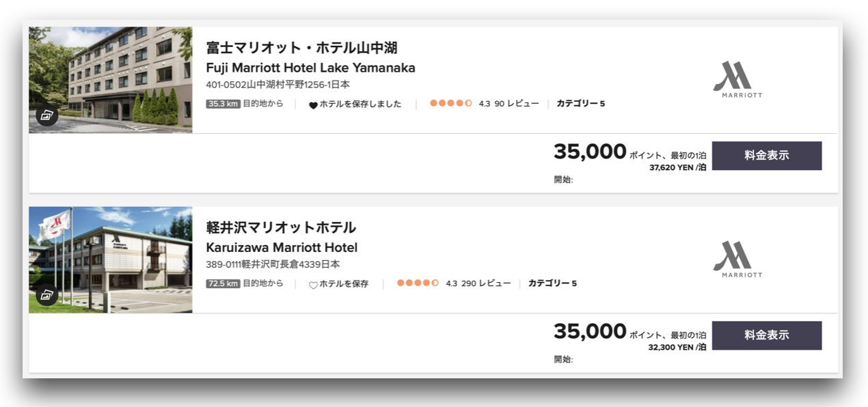The width and height of the screenshot is (868, 407).
Task: Click Fuji Marriott Hotel building thumbnail
Action: coord(111,80)
